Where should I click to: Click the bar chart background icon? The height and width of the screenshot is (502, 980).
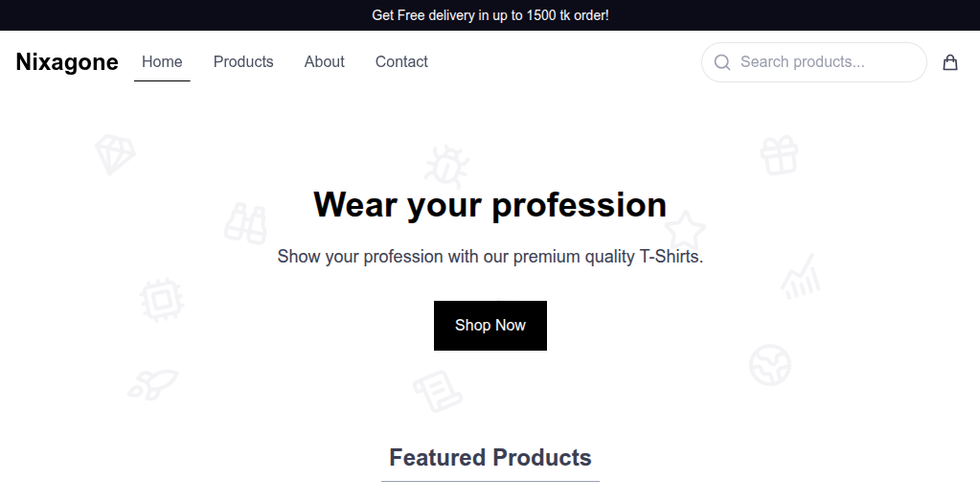click(x=799, y=276)
